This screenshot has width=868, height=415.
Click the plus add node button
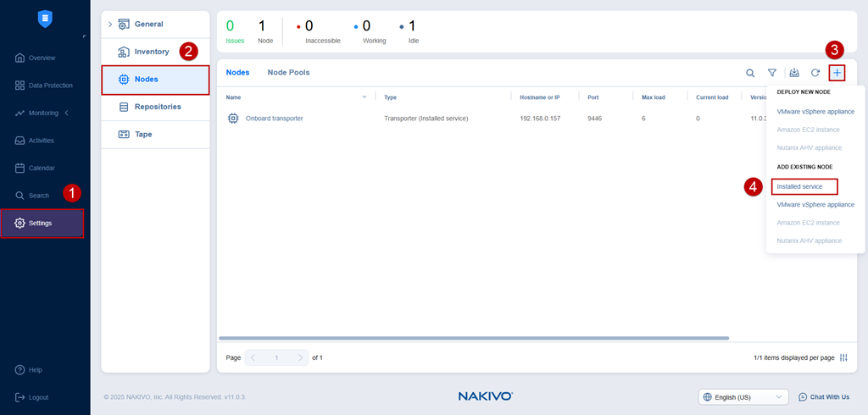[x=837, y=73]
